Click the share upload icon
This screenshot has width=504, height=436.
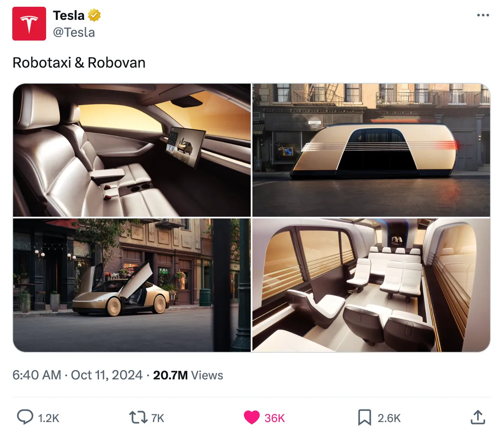click(478, 417)
